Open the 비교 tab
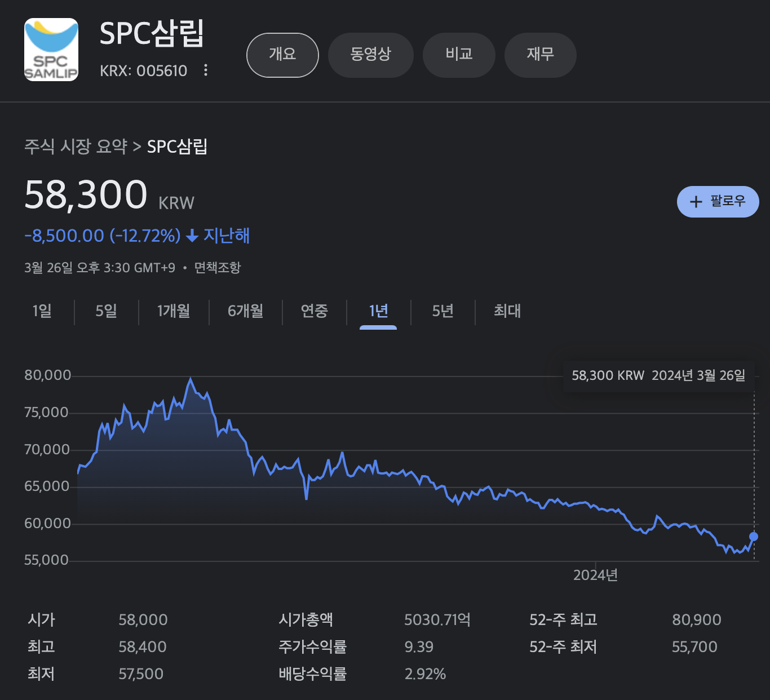770x700 pixels. [459, 55]
